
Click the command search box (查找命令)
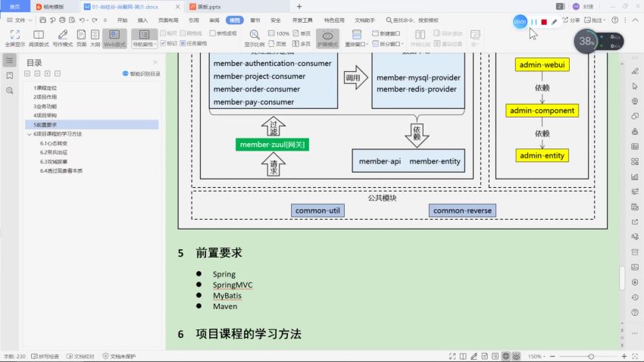[x=412, y=20]
